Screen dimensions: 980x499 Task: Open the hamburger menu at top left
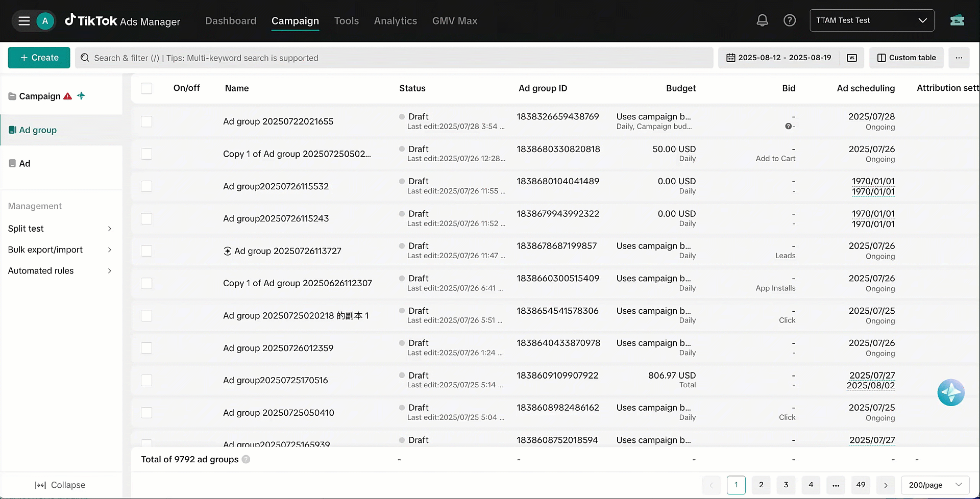[x=23, y=20]
